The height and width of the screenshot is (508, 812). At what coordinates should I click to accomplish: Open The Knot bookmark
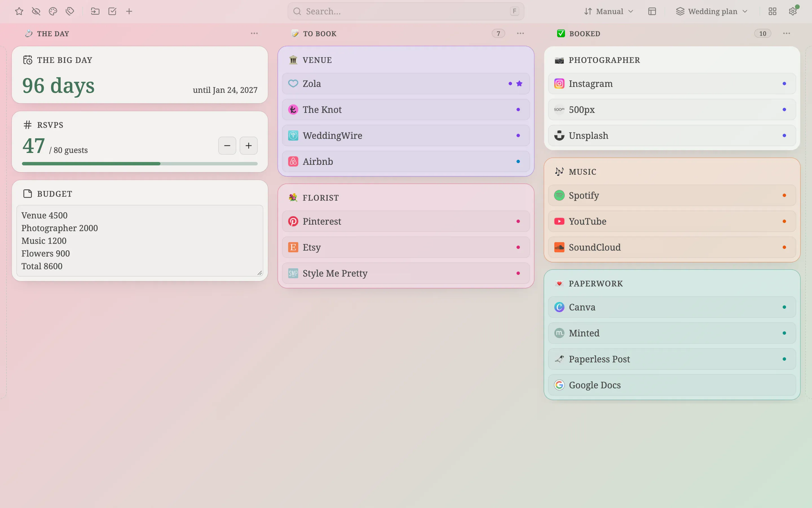tap(406, 110)
